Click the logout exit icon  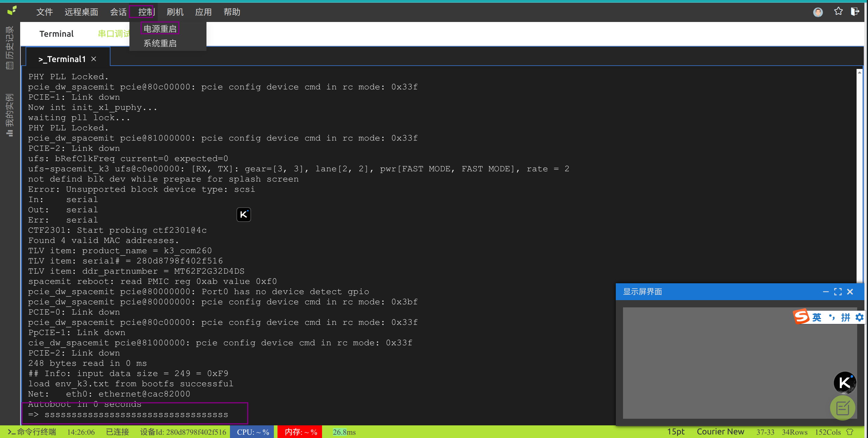855,11
